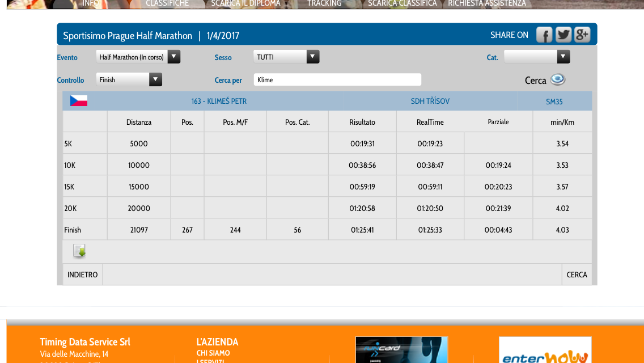Click the 15K Parziale 00:20:23
Screen dimensions: 644x363
point(498,187)
